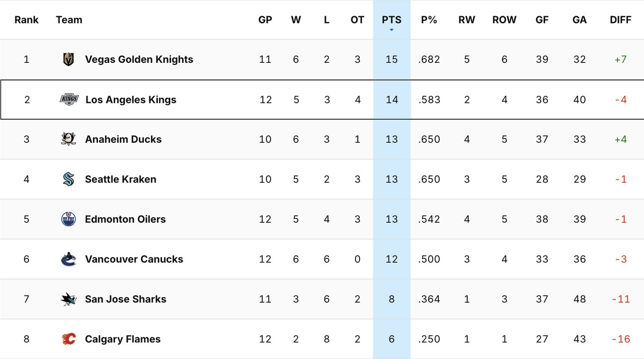Click the Seattle Kraken logo

tap(68, 179)
